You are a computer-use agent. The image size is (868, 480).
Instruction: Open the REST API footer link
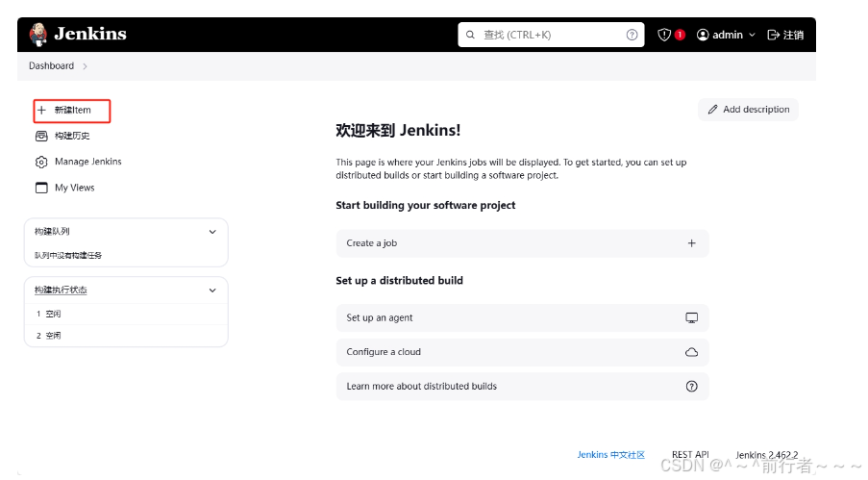pos(690,454)
